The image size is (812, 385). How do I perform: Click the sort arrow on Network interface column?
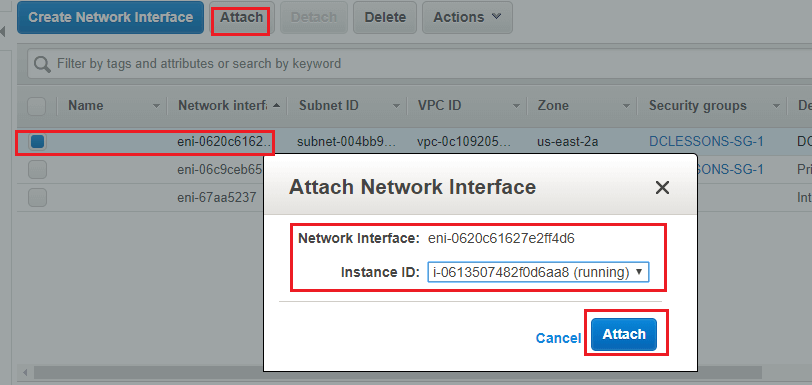(x=277, y=106)
